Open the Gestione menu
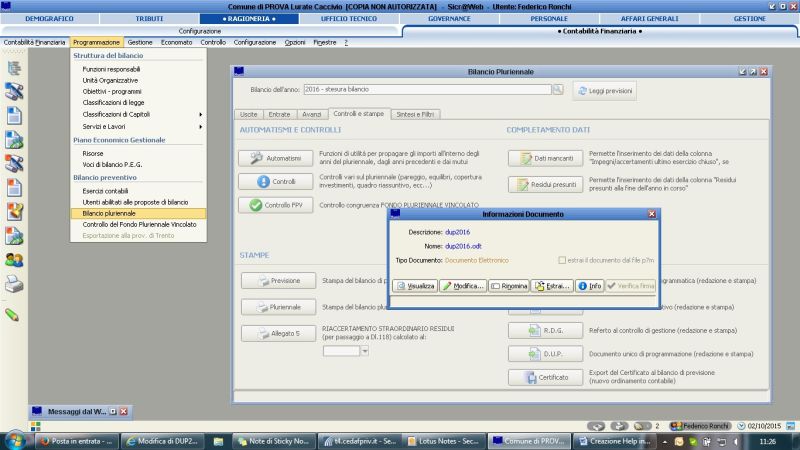Screen dimensions: 800x450 (x=140, y=42)
